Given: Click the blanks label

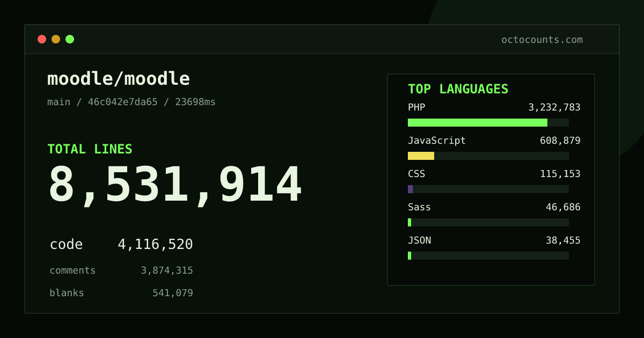Looking at the screenshot, I should tap(67, 293).
